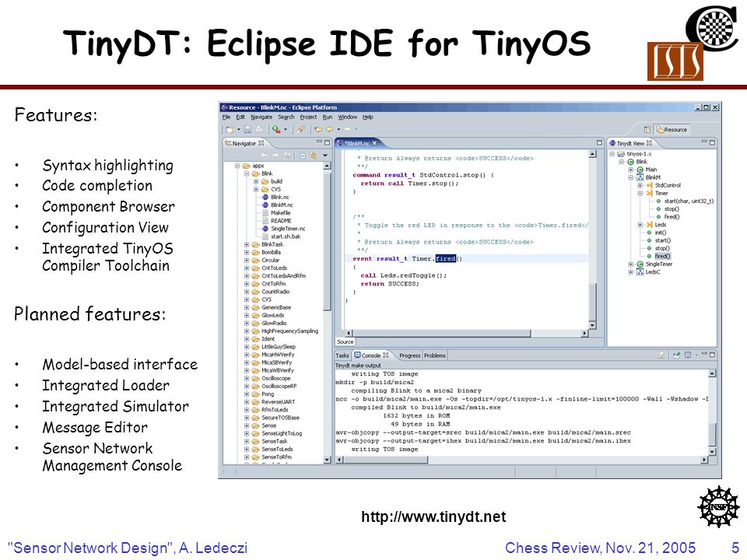Screen dimensions: 747x560
Task: Minimize the Navigator view
Action: tap(319, 142)
